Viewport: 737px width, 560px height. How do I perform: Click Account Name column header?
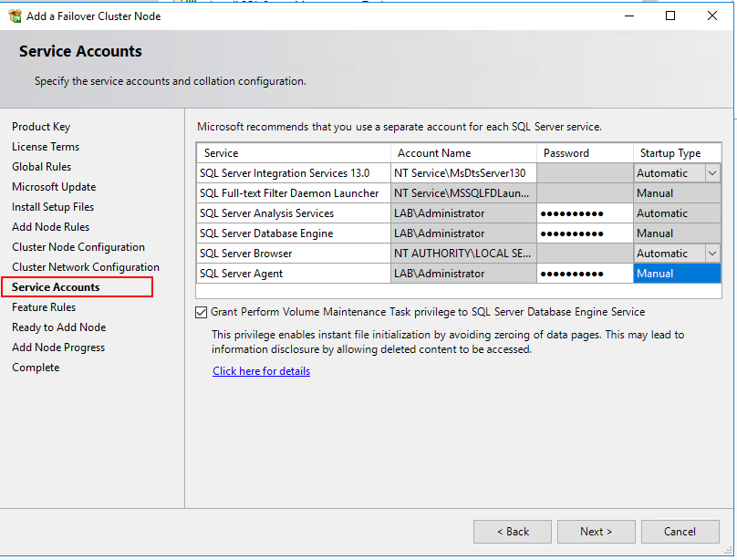[x=463, y=153]
